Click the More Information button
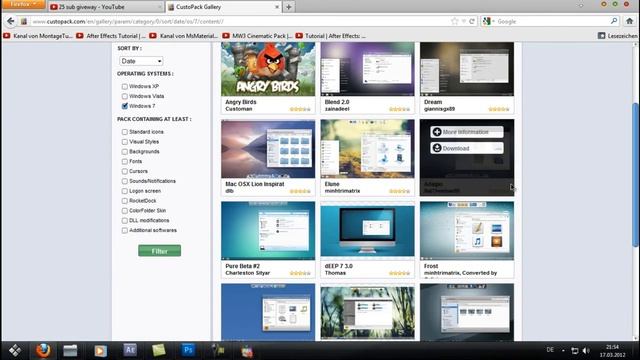640x360 pixels. click(x=467, y=132)
